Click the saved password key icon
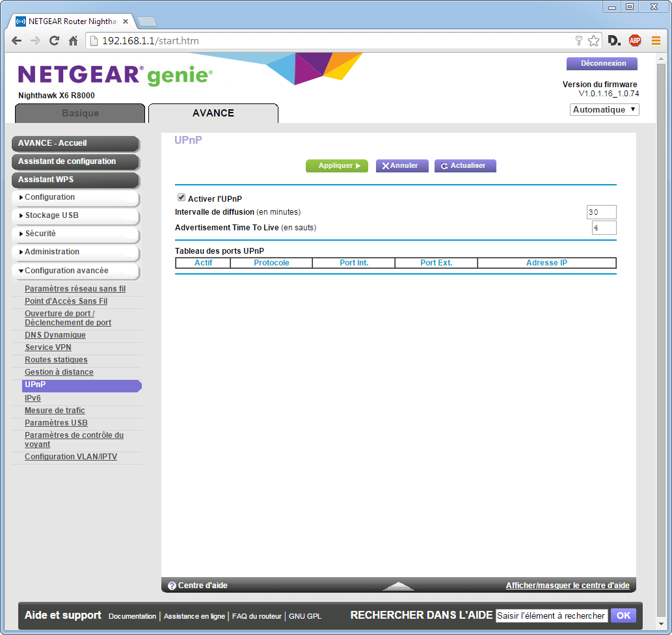The image size is (672, 635). click(578, 41)
